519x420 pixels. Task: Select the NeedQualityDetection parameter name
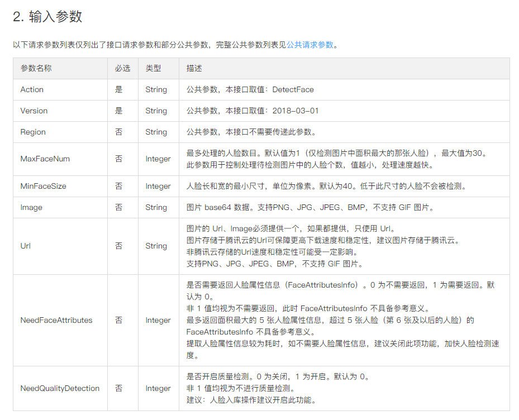(60, 388)
